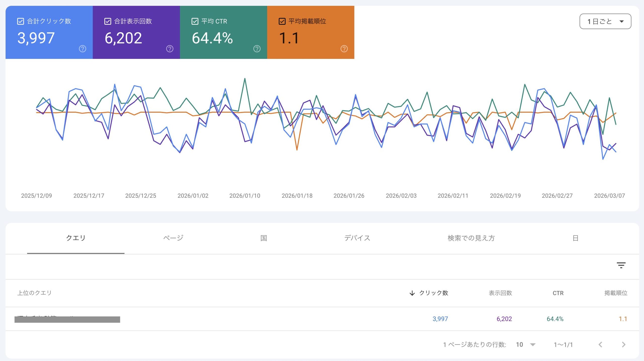This screenshot has height=361, width=644.
Task: Switch to the デバイス tab
Action: 357,238
